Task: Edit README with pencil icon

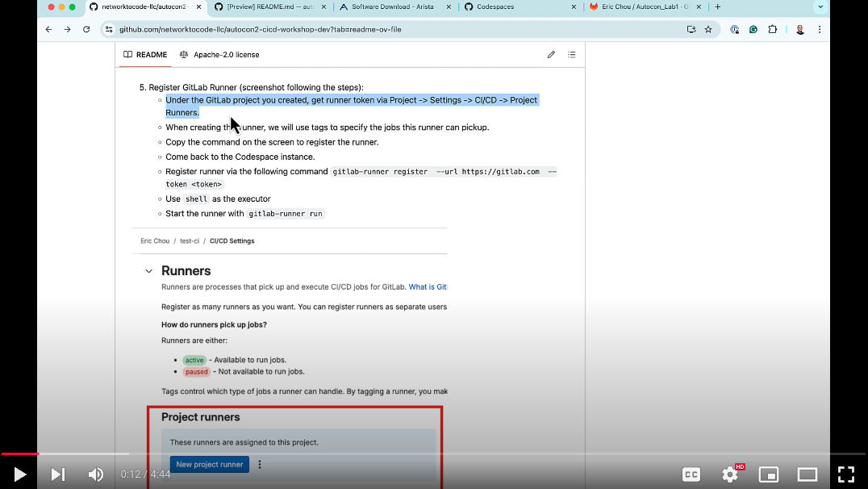Action: (x=551, y=55)
